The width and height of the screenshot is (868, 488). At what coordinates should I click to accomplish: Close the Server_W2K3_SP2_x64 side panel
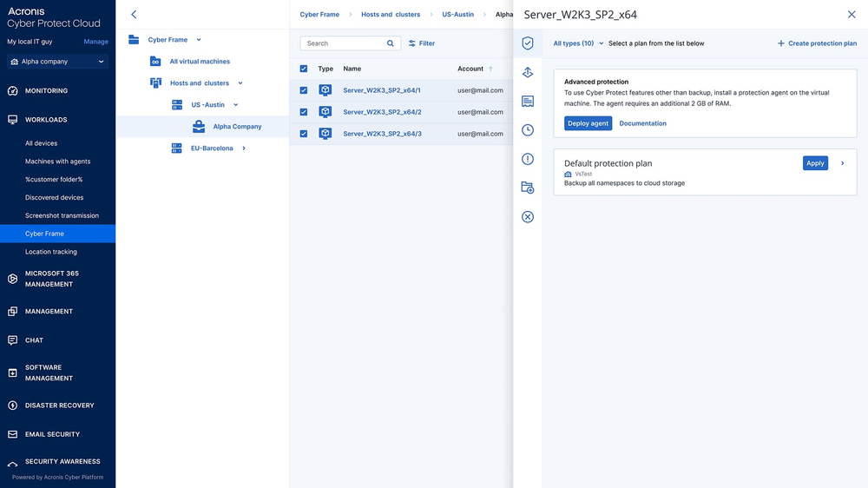[x=852, y=15]
